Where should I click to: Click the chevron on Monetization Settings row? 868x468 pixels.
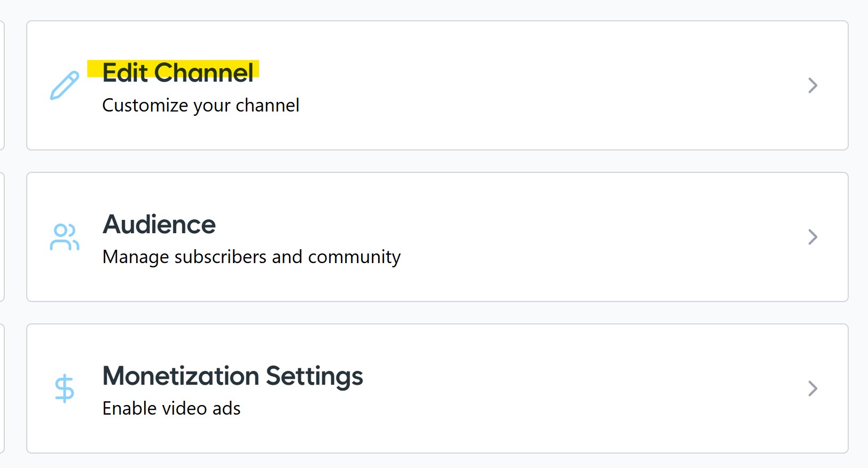pos(812,388)
